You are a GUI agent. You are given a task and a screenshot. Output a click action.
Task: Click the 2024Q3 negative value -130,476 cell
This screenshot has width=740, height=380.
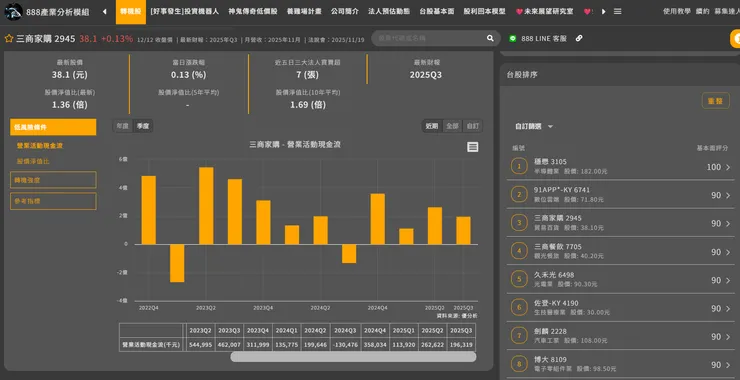point(346,345)
